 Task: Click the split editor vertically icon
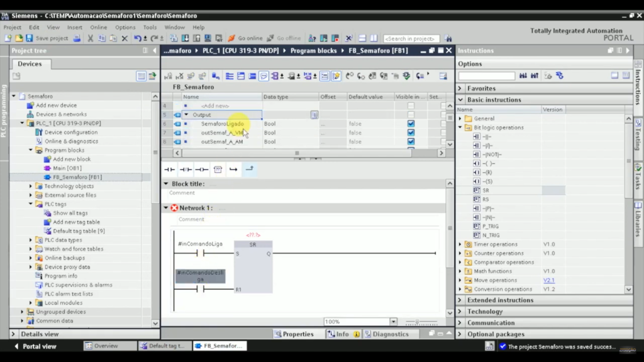click(x=374, y=38)
